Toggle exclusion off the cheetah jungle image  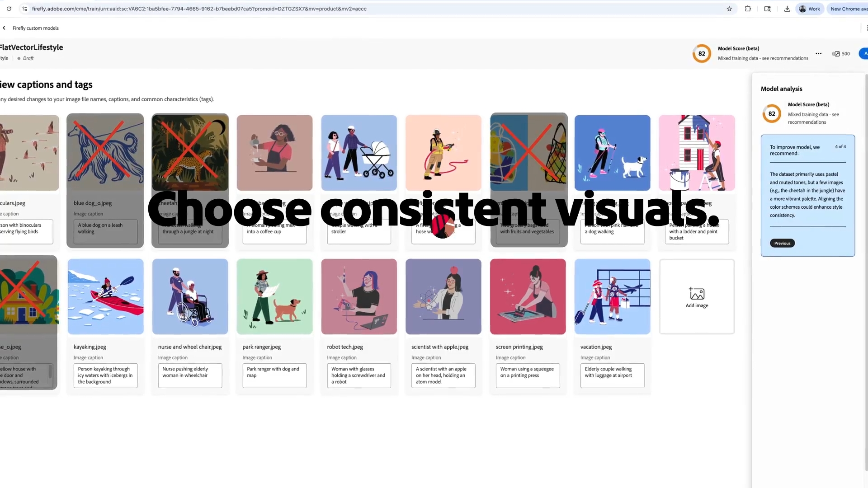190,152
